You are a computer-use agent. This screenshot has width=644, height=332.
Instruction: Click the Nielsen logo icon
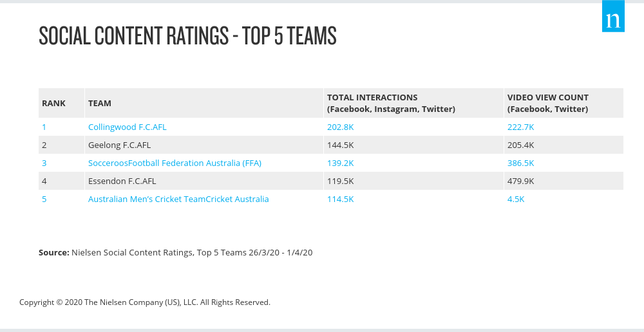pyautogui.click(x=613, y=16)
